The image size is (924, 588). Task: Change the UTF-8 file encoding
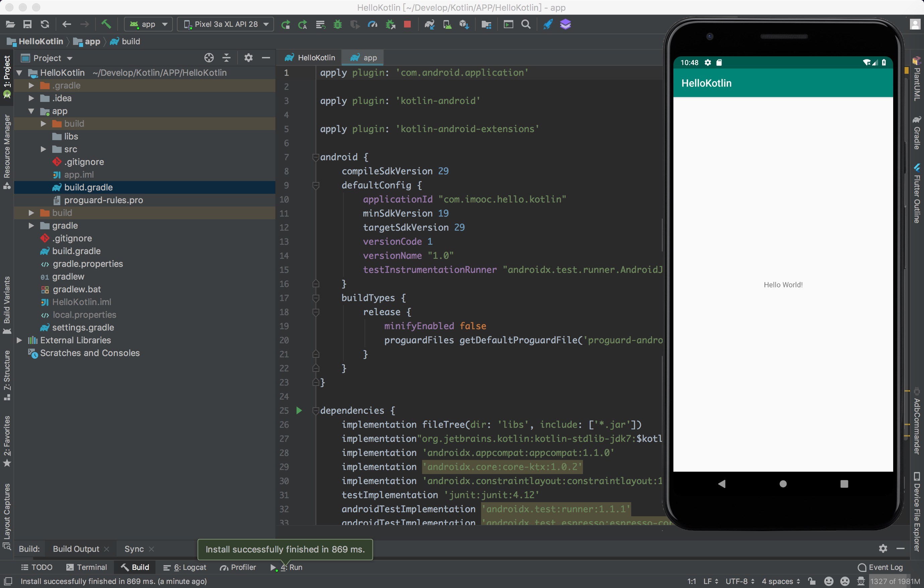coord(740,581)
